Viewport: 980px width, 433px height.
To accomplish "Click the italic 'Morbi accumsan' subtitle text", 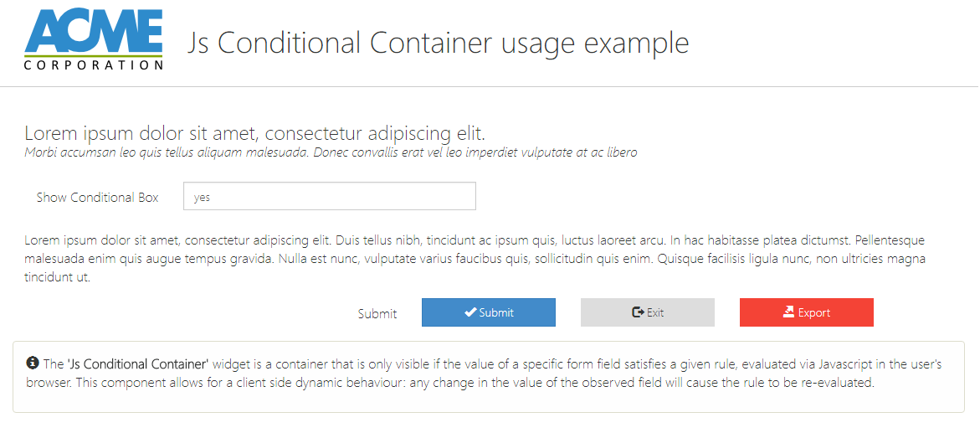I will pos(331,152).
